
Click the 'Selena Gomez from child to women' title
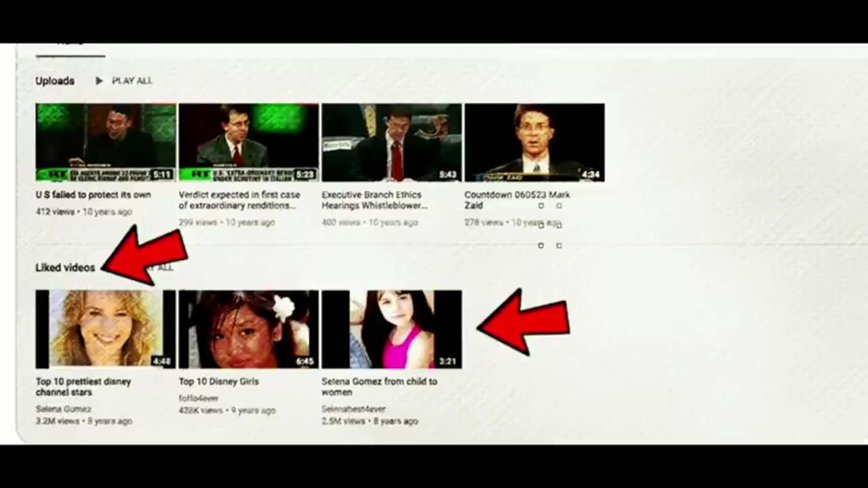[379, 387]
